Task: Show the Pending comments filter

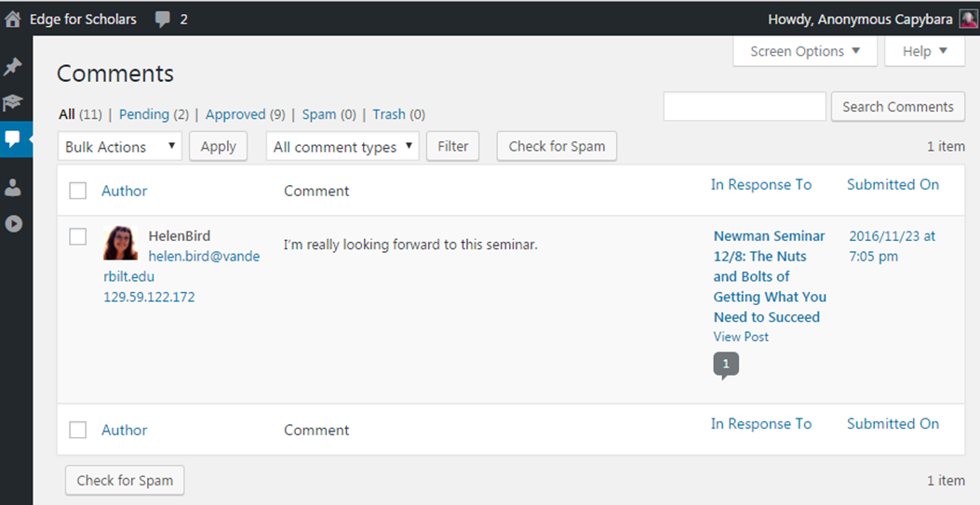Action: 143,114
